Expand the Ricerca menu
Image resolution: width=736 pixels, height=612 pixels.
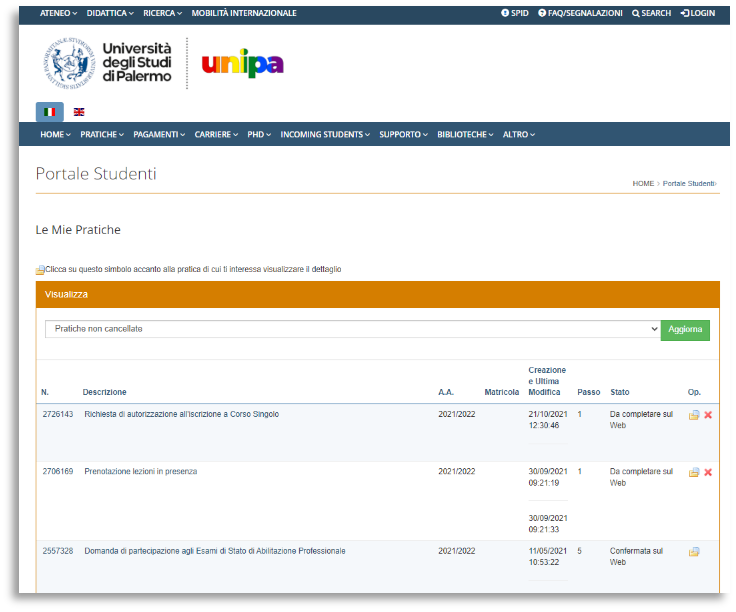[162, 13]
